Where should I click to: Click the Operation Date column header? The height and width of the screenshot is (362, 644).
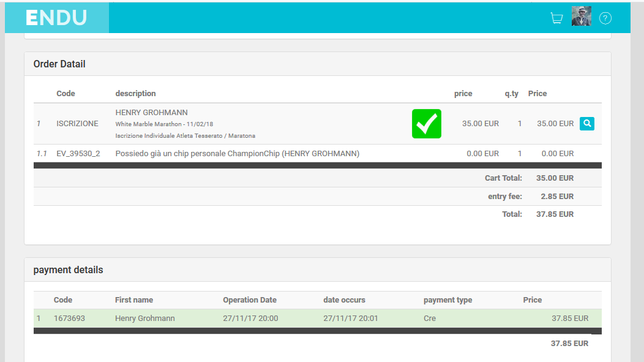pyautogui.click(x=249, y=300)
